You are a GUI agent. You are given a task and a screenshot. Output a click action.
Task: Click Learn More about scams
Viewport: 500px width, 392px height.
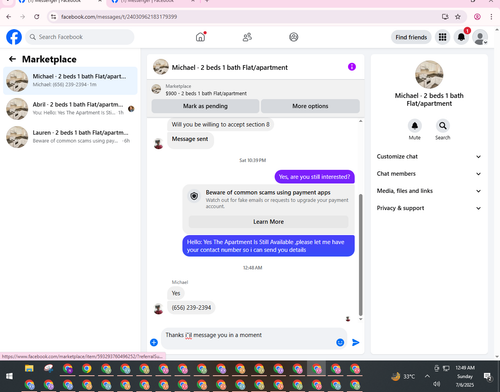[x=268, y=222]
